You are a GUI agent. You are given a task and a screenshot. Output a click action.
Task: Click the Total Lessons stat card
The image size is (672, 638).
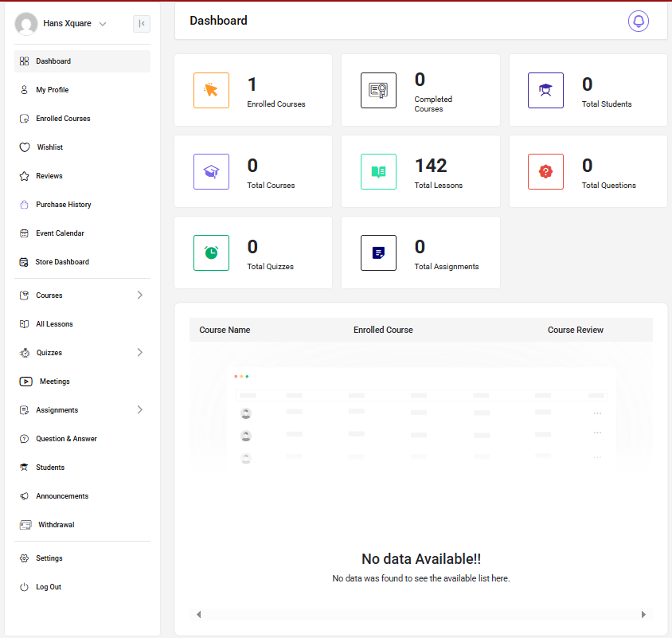tap(420, 171)
